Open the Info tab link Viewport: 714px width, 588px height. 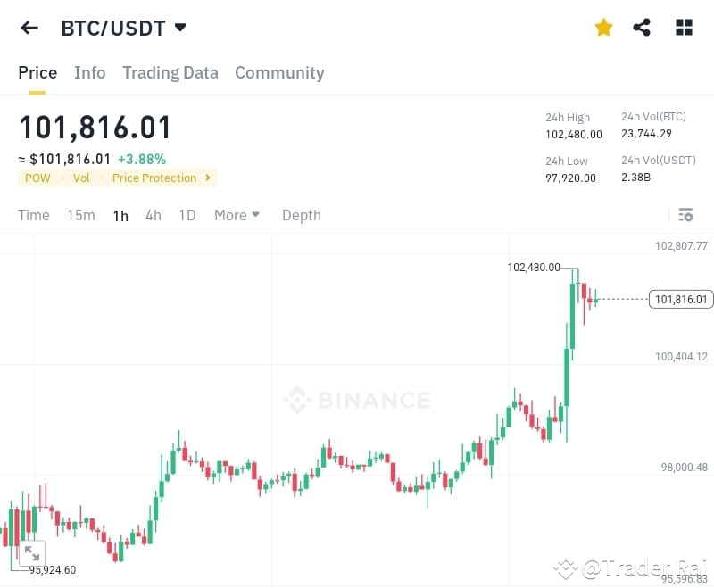click(x=89, y=73)
